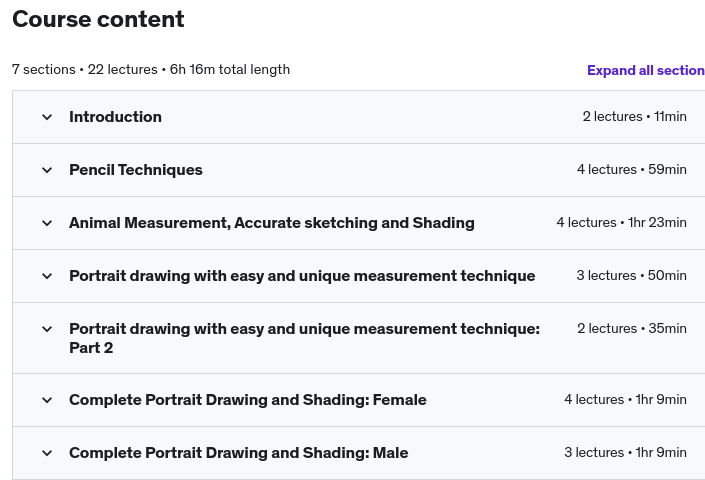The width and height of the screenshot is (705, 480).
Task: Open Complete Portrait Drawing and Shading: Male
Action: [239, 453]
